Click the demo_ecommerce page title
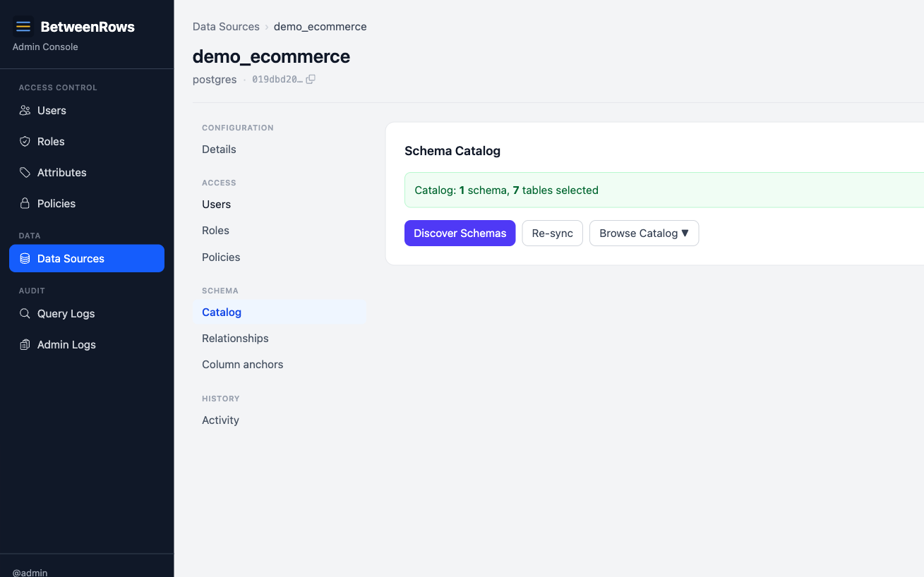Viewport: 924px width, 577px height. point(271,56)
